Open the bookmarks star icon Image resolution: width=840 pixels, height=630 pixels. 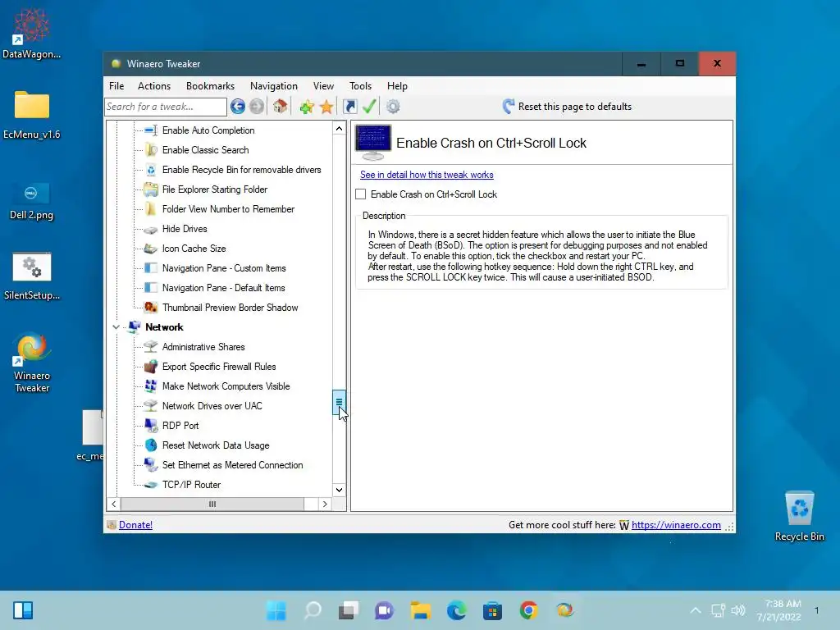point(326,107)
